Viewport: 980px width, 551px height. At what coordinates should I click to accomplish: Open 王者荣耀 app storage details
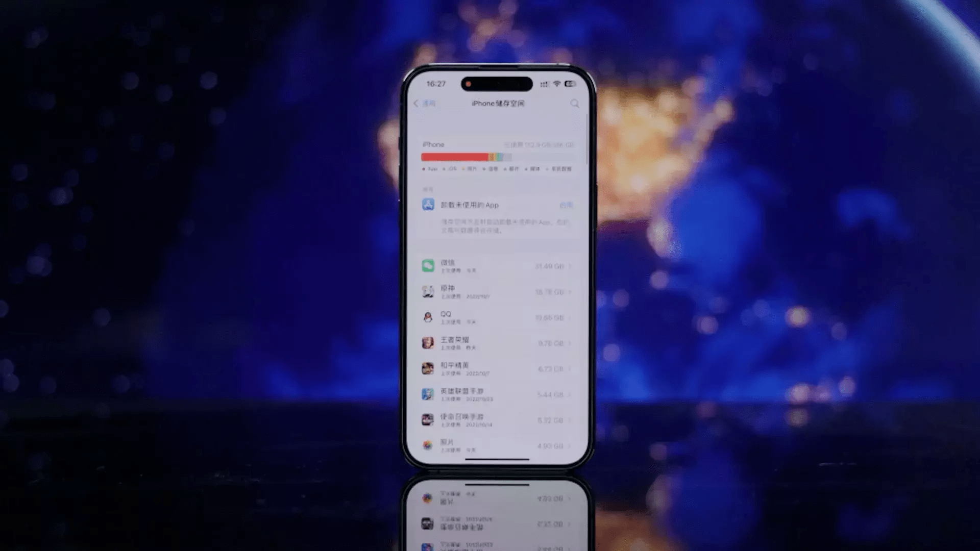point(497,343)
